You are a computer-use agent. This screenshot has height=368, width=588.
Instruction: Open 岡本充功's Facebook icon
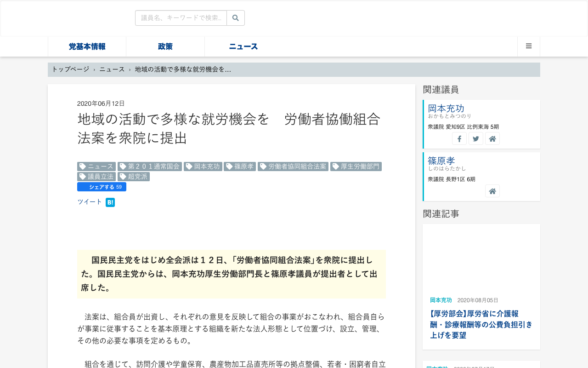point(459,138)
